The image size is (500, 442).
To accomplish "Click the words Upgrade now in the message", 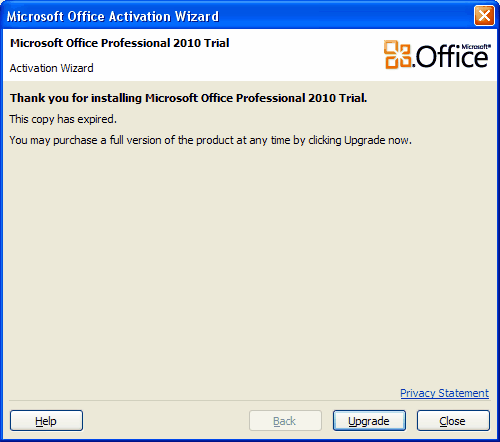I will [377, 140].
